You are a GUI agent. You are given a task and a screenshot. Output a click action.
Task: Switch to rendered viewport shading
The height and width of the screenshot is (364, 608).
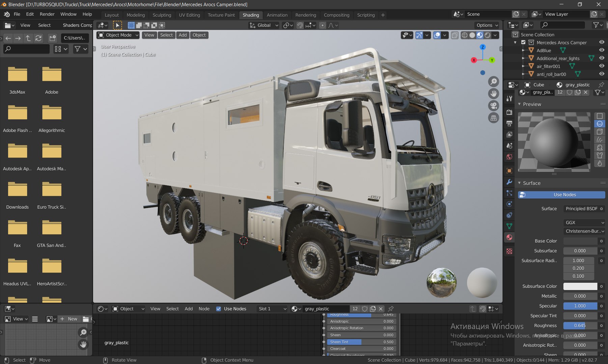click(x=488, y=35)
